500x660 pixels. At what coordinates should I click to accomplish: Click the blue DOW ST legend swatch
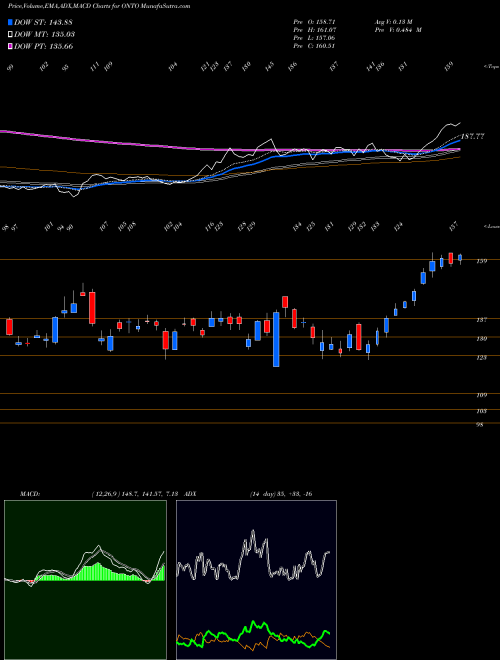10,22
